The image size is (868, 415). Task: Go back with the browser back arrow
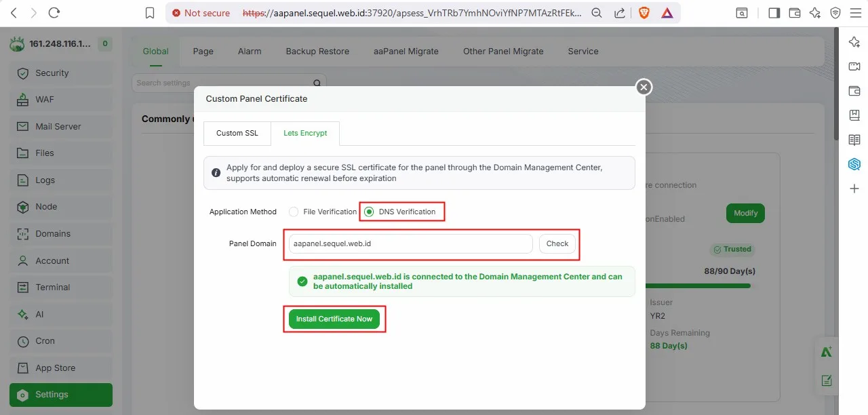tap(14, 13)
